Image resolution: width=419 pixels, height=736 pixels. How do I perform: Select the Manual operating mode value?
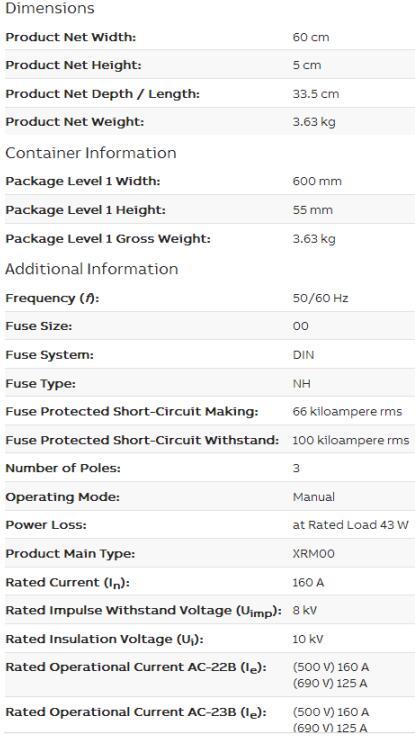[x=313, y=497]
